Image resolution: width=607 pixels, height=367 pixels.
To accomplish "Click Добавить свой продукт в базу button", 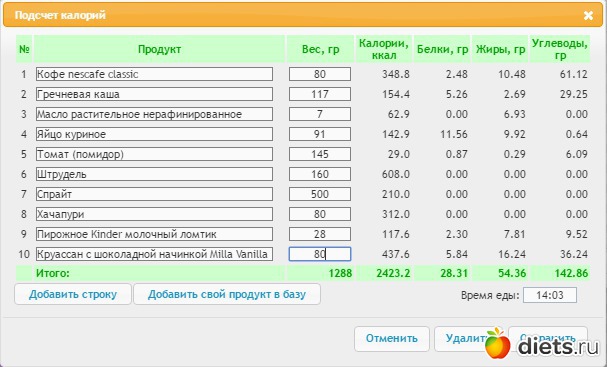I will pyautogui.click(x=227, y=294).
